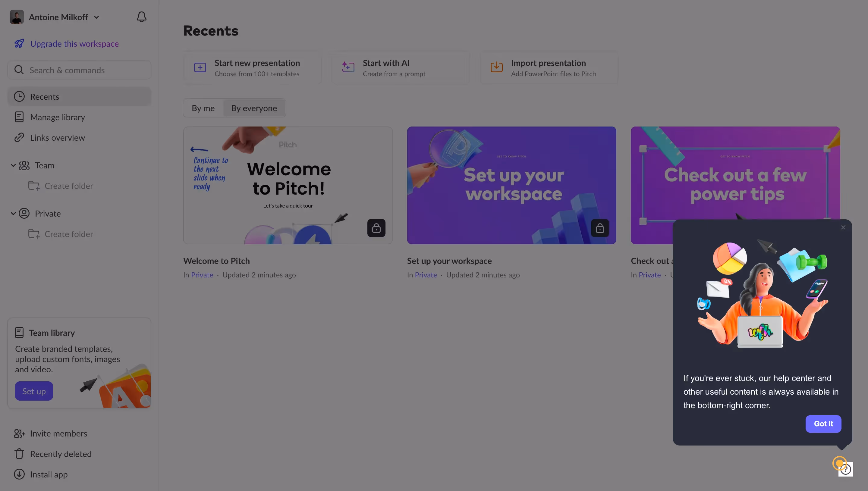Select the By everyone tab
Screen dimensions: 868x491
point(254,108)
